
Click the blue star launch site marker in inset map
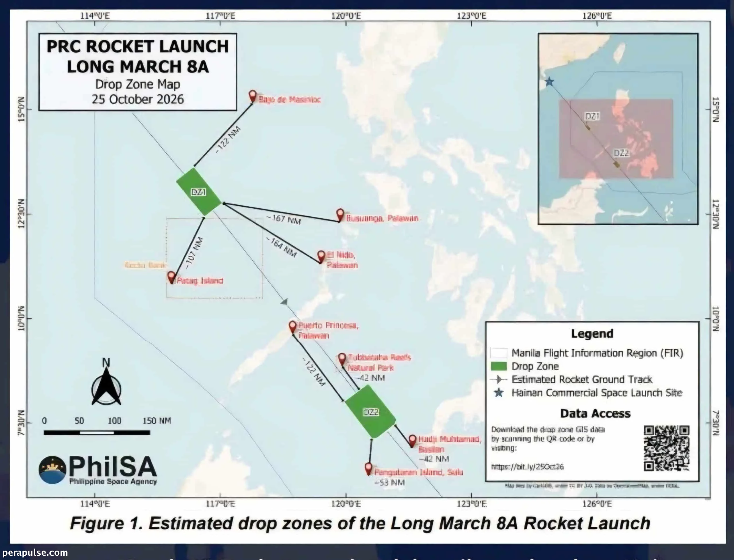(x=549, y=81)
